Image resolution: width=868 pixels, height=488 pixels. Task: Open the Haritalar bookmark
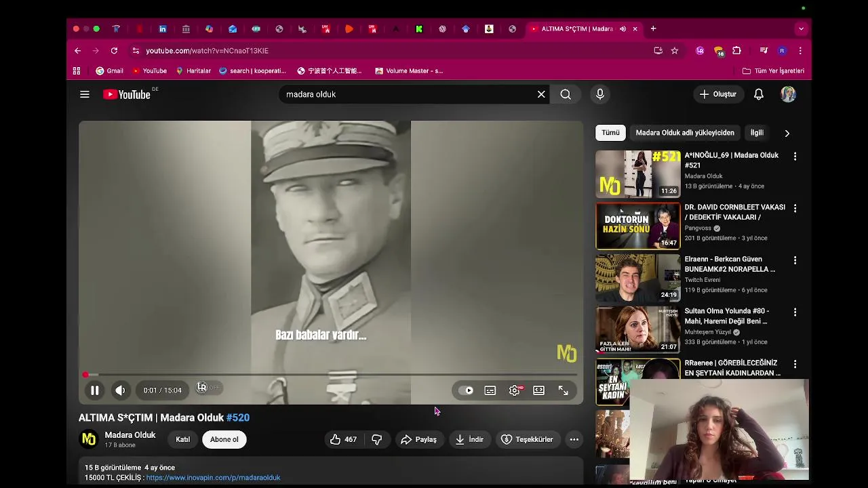click(x=193, y=70)
